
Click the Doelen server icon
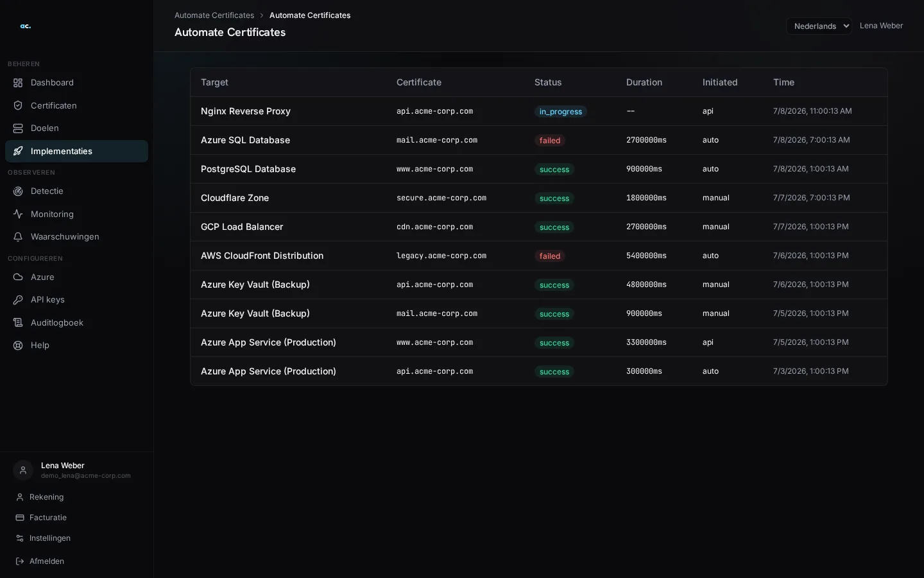(x=18, y=128)
